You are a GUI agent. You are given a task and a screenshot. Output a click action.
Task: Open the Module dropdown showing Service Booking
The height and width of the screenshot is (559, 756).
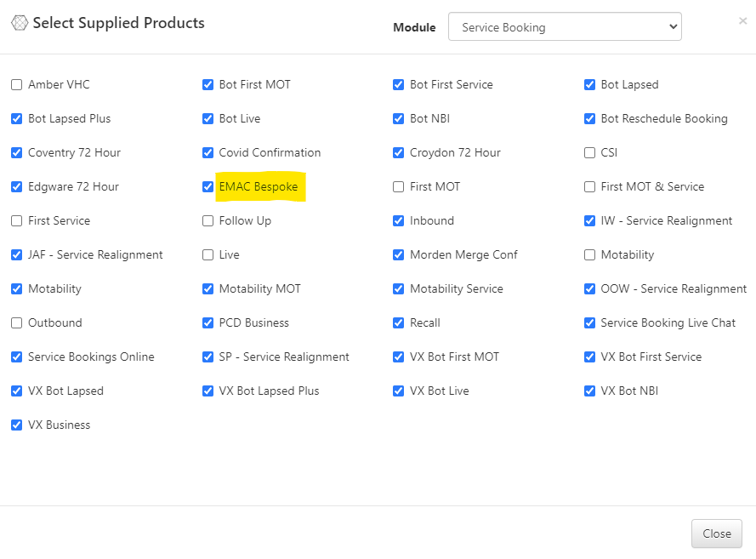point(565,26)
